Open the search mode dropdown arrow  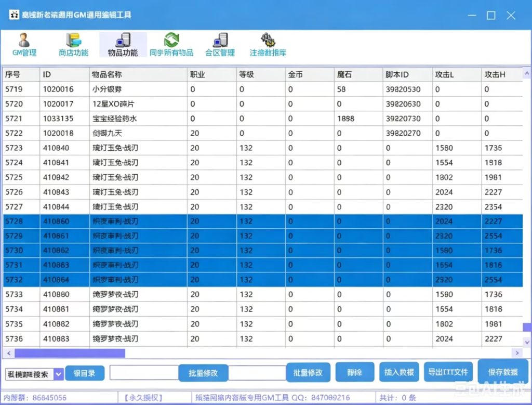(x=59, y=374)
